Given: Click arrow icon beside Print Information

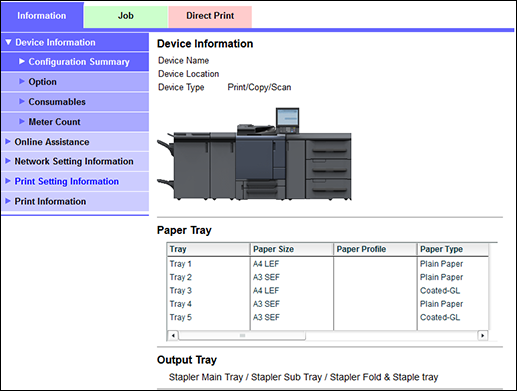Looking at the screenshot, I should pos(8,201).
